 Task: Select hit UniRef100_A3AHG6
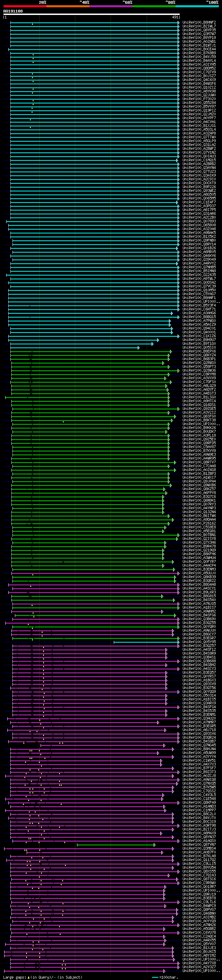click(x=199, y=313)
